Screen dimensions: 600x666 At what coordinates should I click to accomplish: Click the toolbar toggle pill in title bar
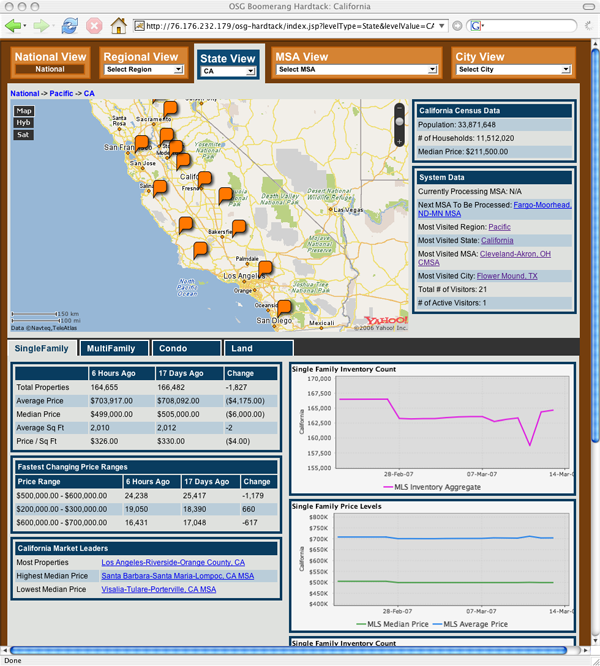pos(589,7)
